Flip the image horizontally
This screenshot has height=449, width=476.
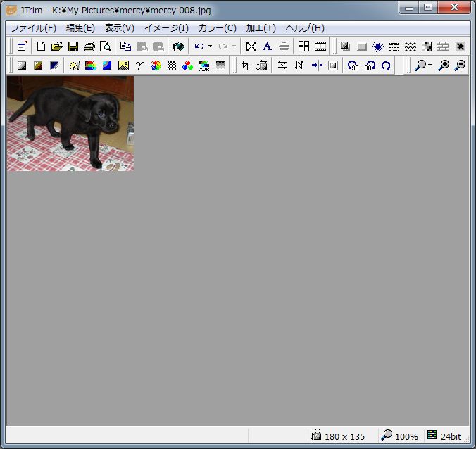click(282, 65)
